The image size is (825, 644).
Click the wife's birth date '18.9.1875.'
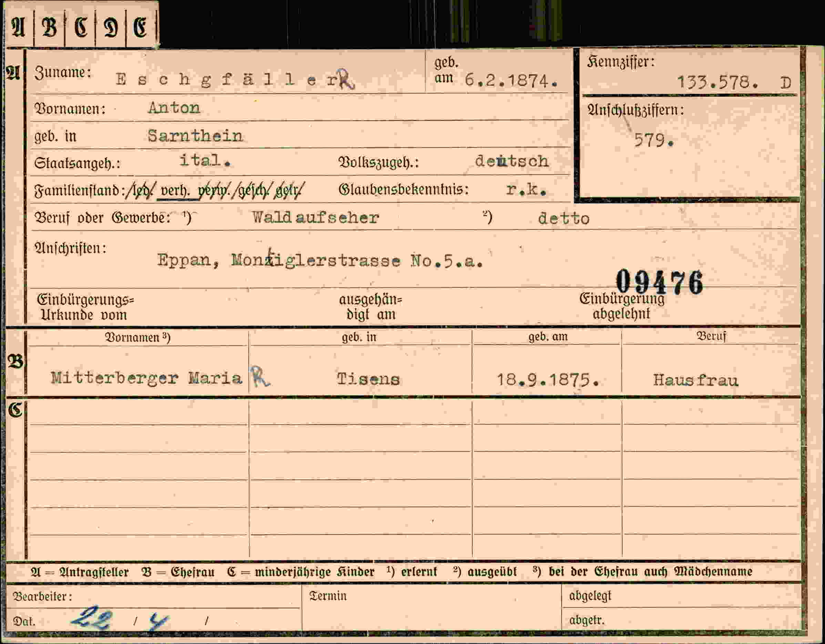click(548, 380)
